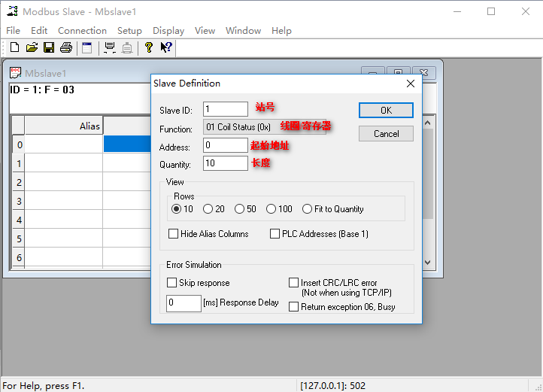
Task: Open the Function dropdown showing 01 Coil Status
Action: pyautogui.click(x=265, y=127)
